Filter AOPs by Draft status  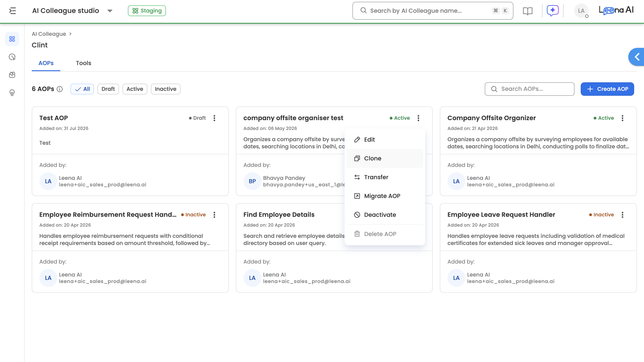tap(108, 89)
